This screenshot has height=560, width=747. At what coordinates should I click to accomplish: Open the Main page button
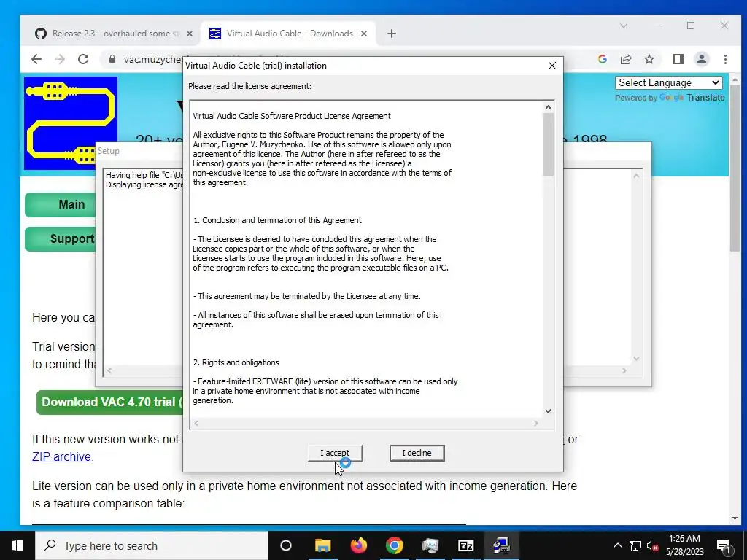(61, 205)
